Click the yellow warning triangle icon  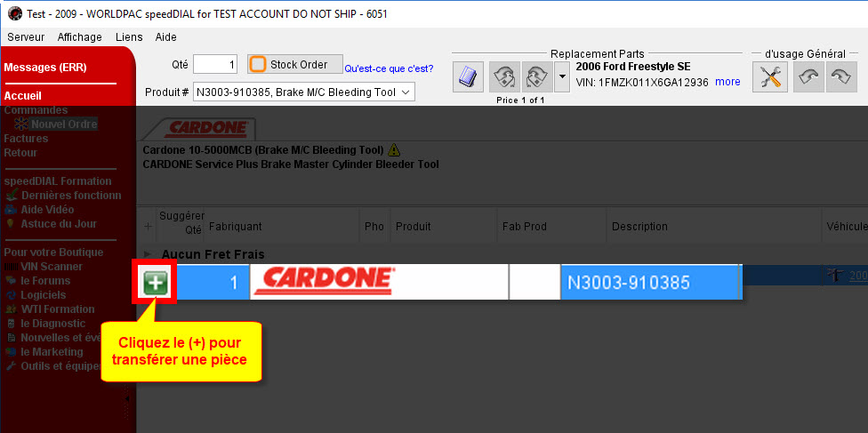click(394, 149)
